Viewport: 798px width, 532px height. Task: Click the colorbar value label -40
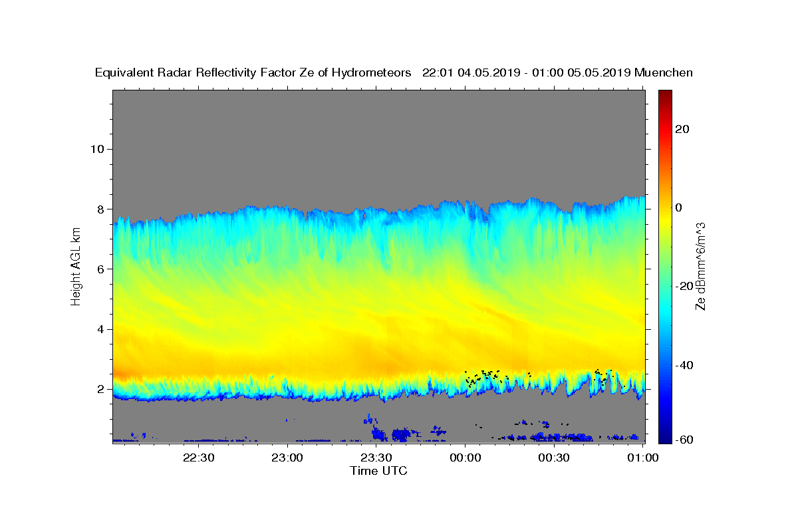pyautogui.click(x=683, y=364)
